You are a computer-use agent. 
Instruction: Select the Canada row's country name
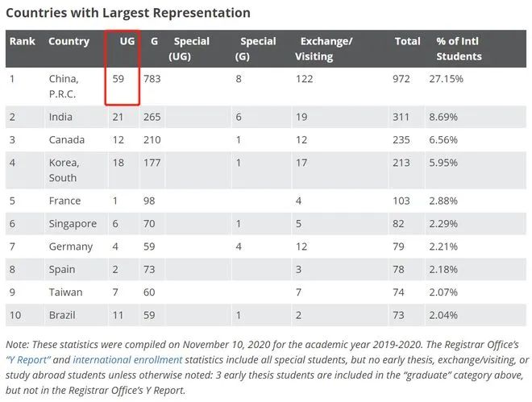tap(65, 139)
